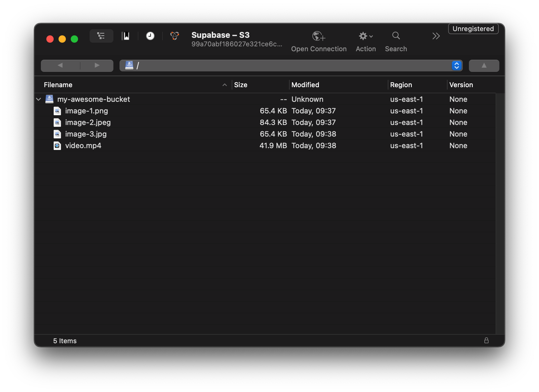The width and height of the screenshot is (539, 392).
Task: Switch to the outline browser view
Action: [x=101, y=36]
